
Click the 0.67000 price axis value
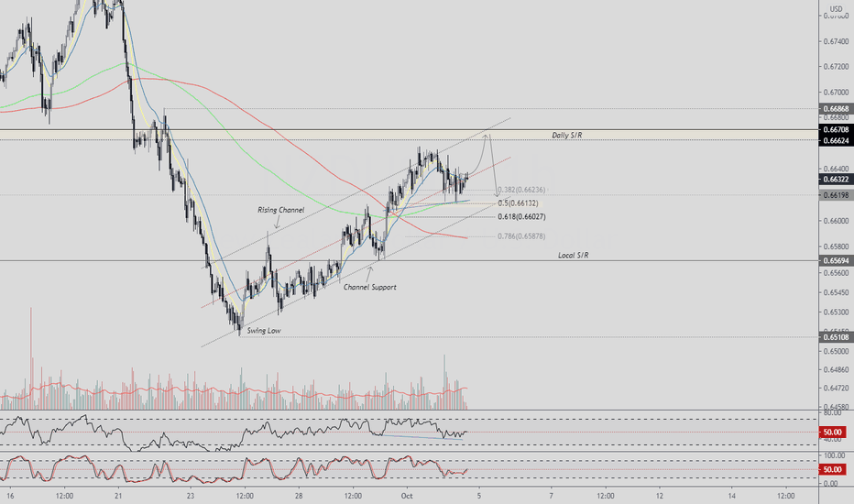[836, 93]
